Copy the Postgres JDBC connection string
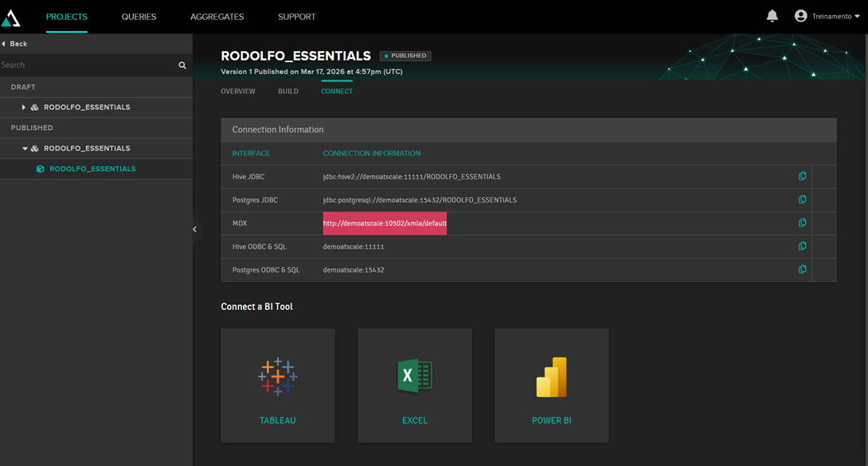Viewport: 868px width, 466px height. tap(802, 199)
